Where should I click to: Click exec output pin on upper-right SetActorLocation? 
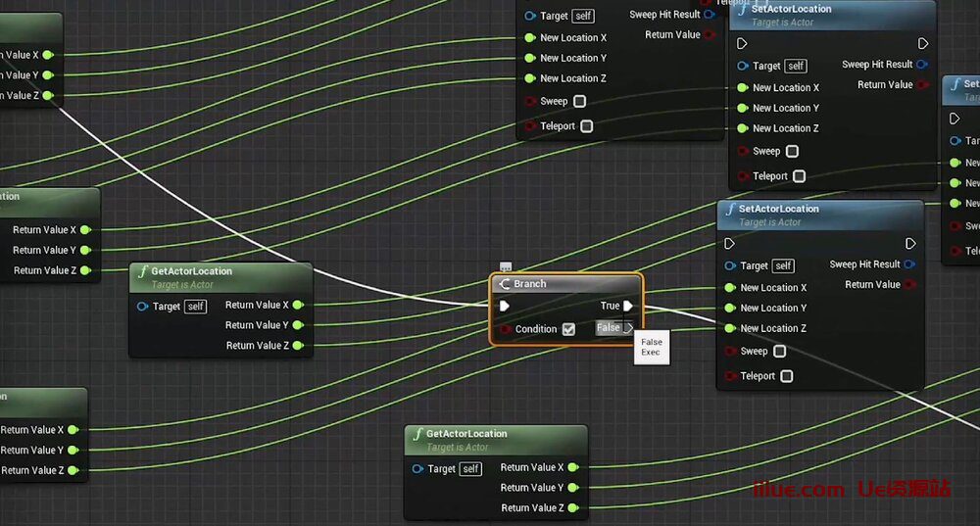tap(922, 43)
